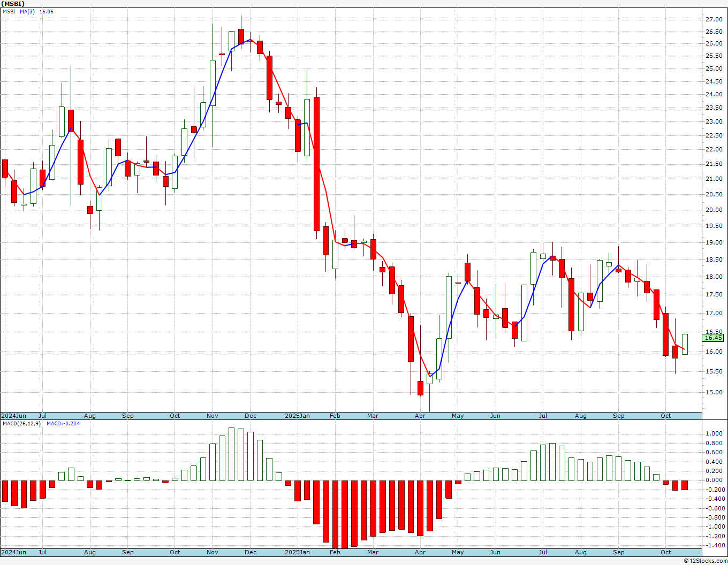This screenshot has width=728, height=565.
Task: Click the last green candlestick near 16.45
Action: coord(685,344)
